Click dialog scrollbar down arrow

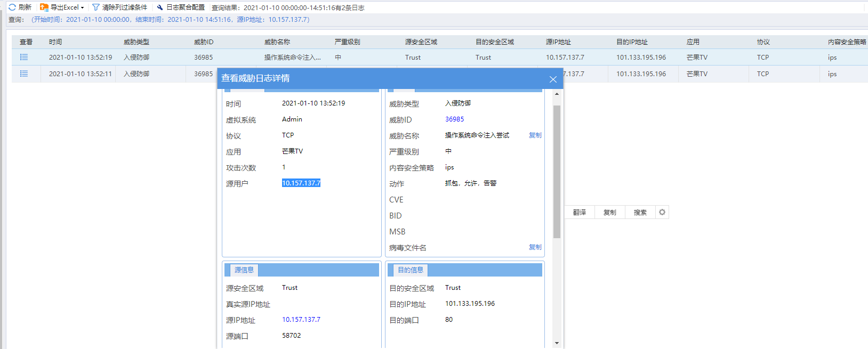pyautogui.click(x=557, y=343)
